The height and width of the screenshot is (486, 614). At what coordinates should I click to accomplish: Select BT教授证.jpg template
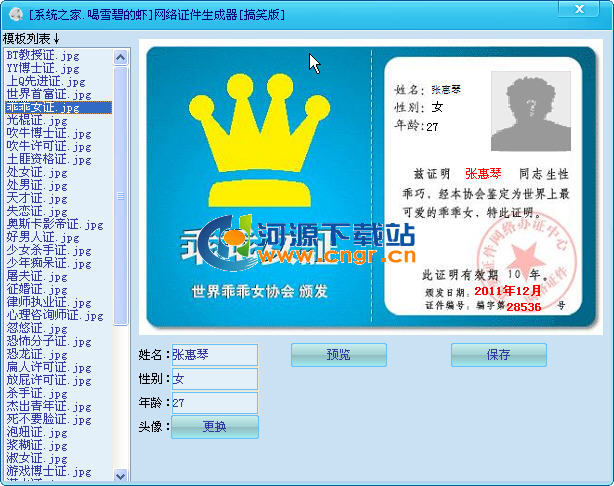coord(43,55)
